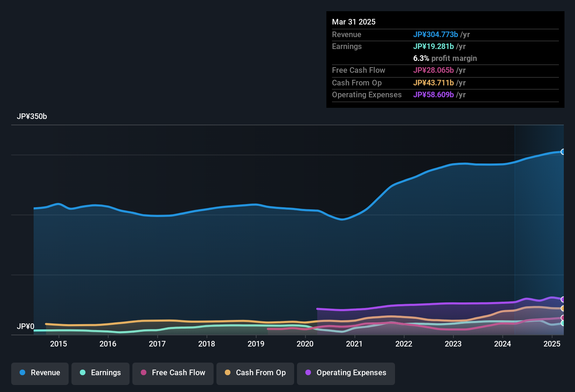Click the JP¥304.773b revenue value
The image size is (575, 392).
pos(436,35)
